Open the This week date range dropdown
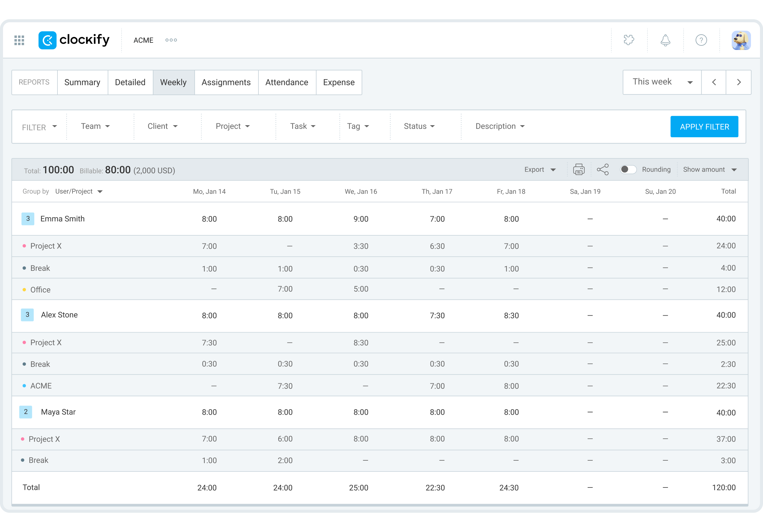Image resolution: width=763 pixels, height=532 pixels. coord(662,82)
